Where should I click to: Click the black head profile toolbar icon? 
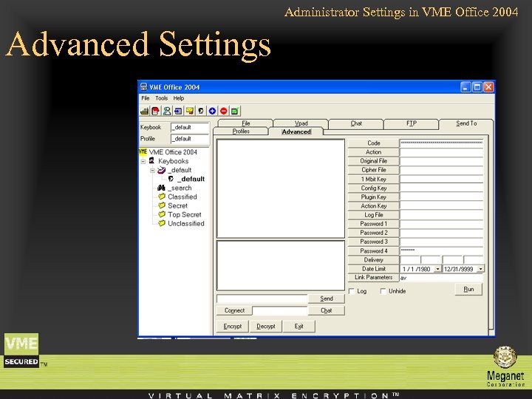point(201,111)
